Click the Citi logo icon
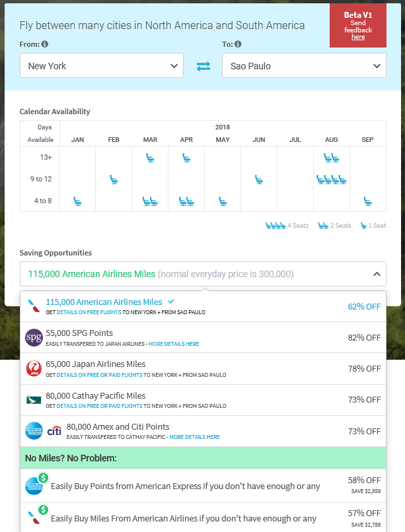The height and width of the screenshot is (532, 405). coord(54,431)
